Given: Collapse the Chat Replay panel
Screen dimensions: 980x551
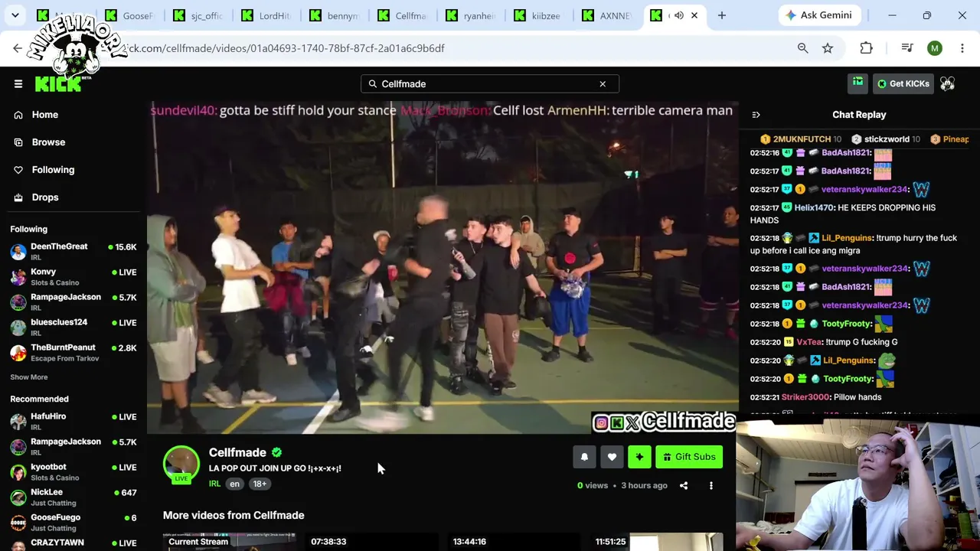Looking at the screenshot, I should (756, 115).
